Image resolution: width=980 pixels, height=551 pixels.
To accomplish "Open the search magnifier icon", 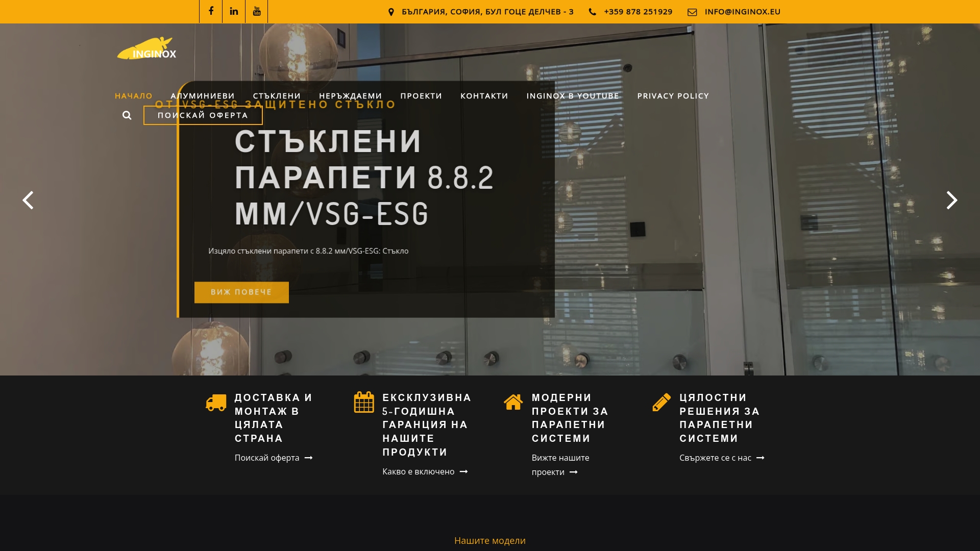I will pyautogui.click(x=127, y=115).
